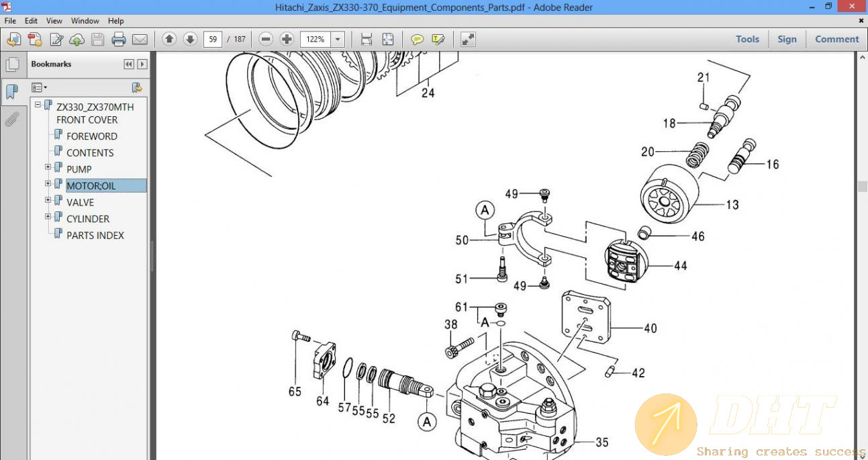Image resolution: width=868 pixels, height=460 pixels.
Task: Click the Create PDF online icon
Action: tap(35, 40)
